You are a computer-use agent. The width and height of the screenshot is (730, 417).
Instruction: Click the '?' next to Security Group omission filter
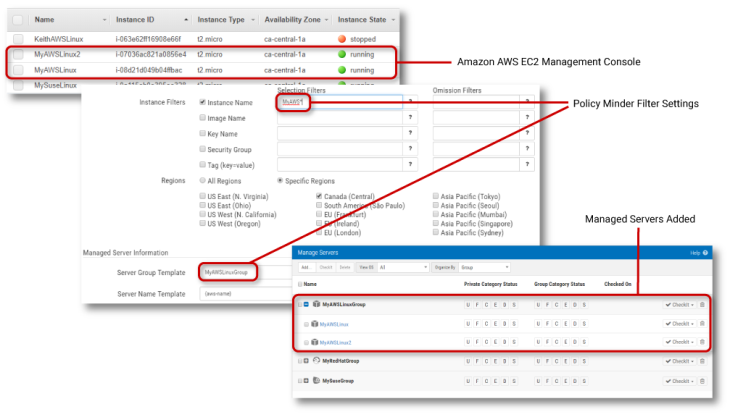[527, 148]
